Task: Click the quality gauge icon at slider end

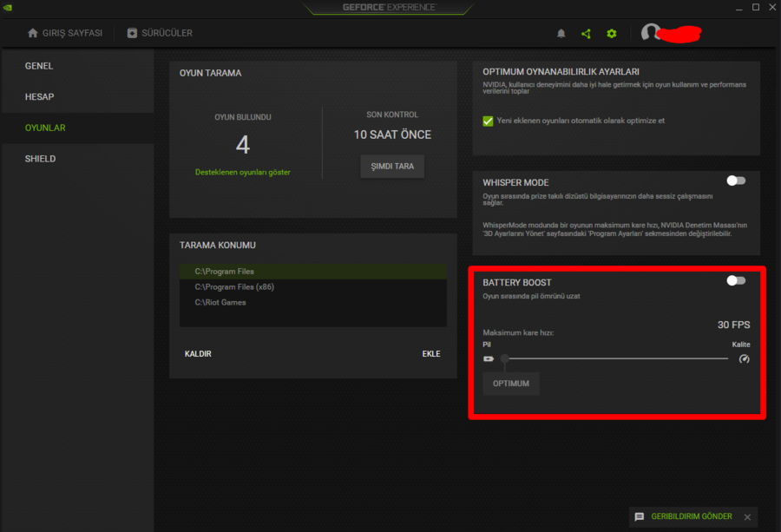Action: click(x=745, y=358)
